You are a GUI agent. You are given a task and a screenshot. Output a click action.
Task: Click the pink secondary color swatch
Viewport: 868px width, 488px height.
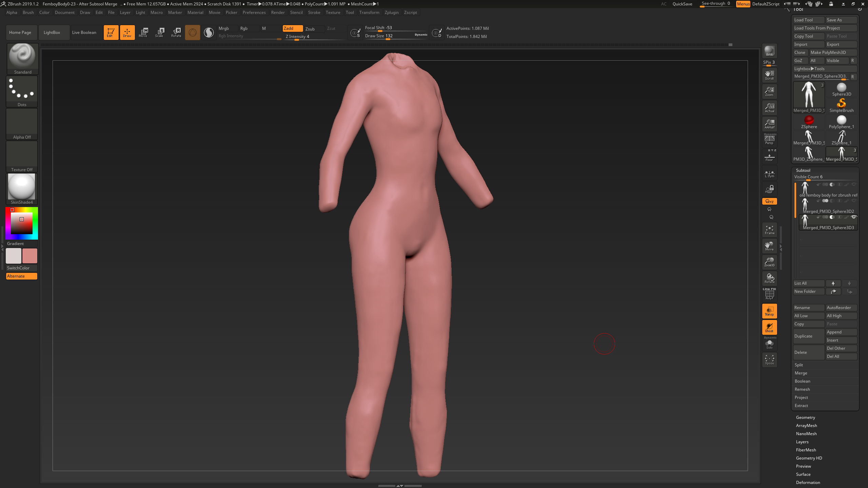[30, 256]
